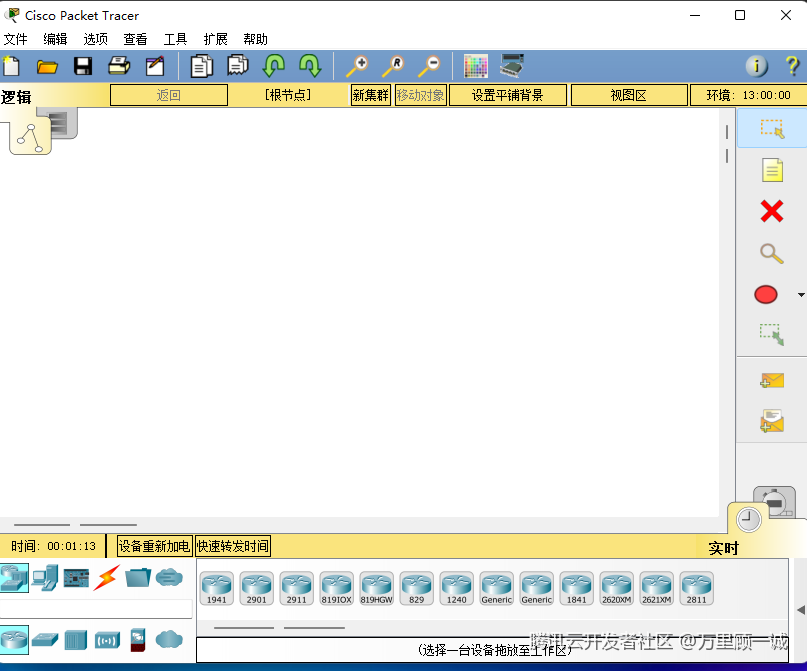This screenshot has width=807, height=671.
Task: Expand the drawing shape dropdown arrow
Action: (801, 295)
